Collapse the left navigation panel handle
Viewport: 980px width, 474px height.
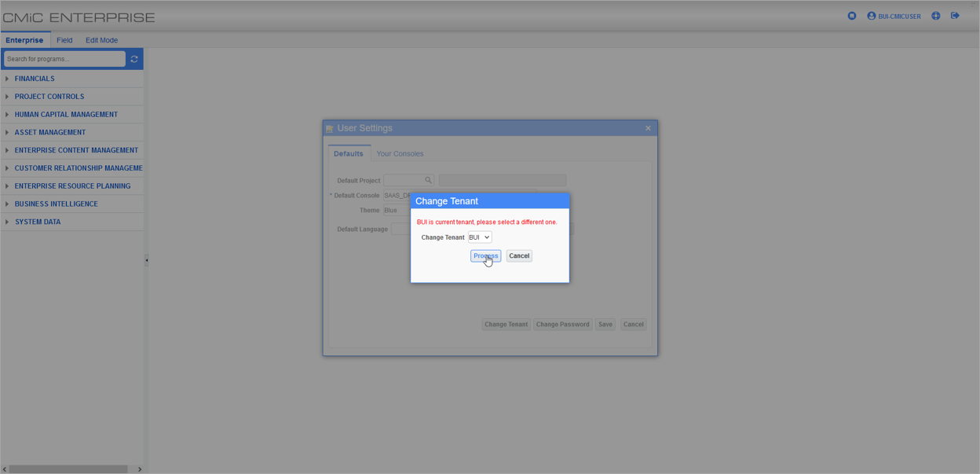point(146,260)
